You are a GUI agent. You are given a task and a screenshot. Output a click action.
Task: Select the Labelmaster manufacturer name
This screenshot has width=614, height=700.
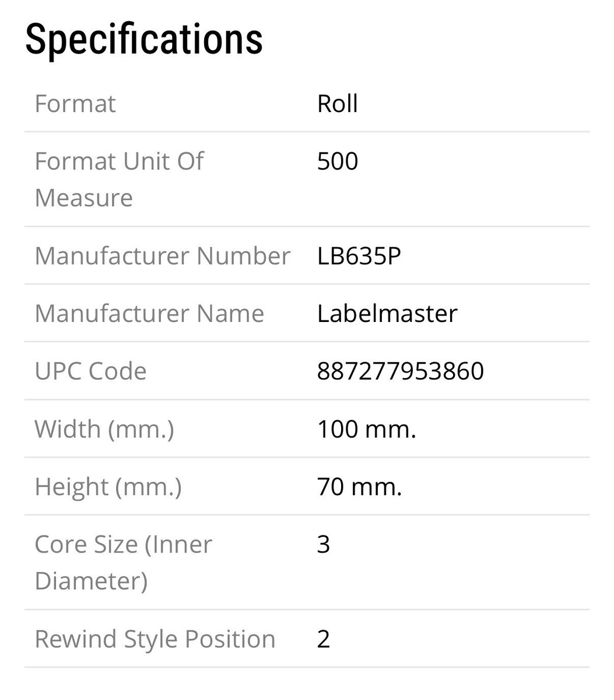click(x=387, y=313)
